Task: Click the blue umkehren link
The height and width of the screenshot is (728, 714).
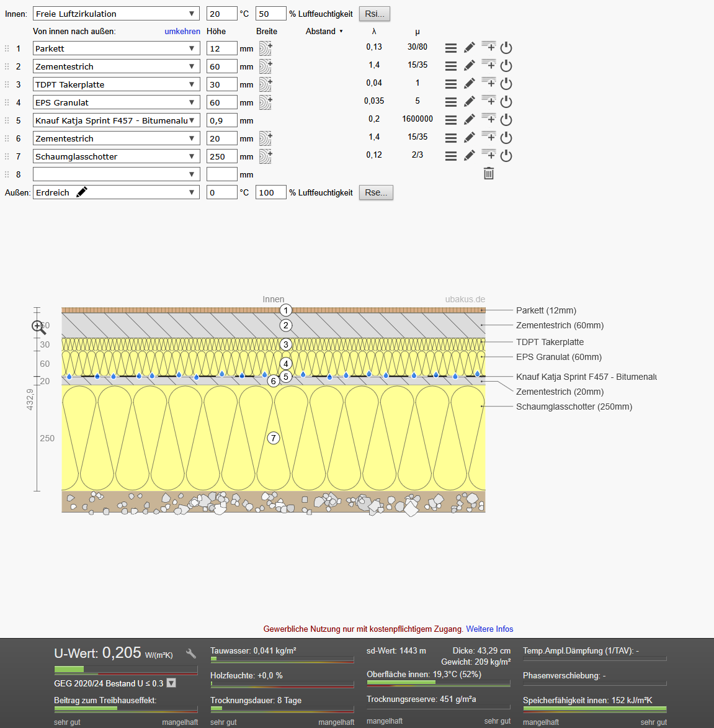Action: [x=182, y=31]
